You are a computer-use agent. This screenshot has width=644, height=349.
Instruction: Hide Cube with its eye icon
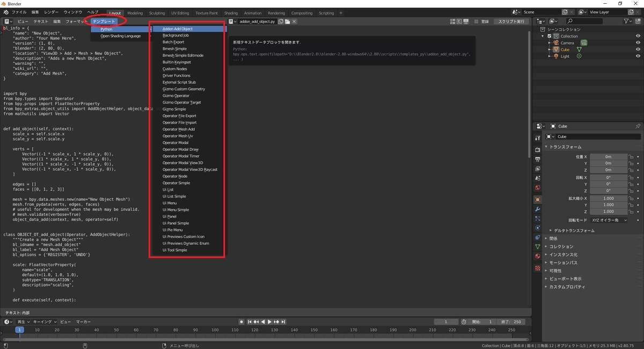638,49
